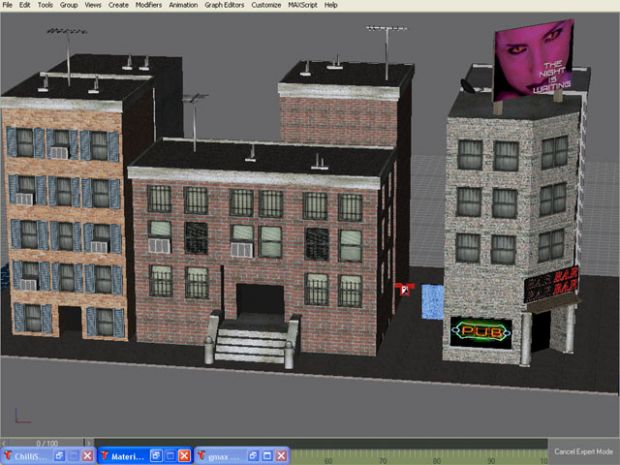
Task: Restore the minimized ChilliS window
Action: click(x=59, y=456)
